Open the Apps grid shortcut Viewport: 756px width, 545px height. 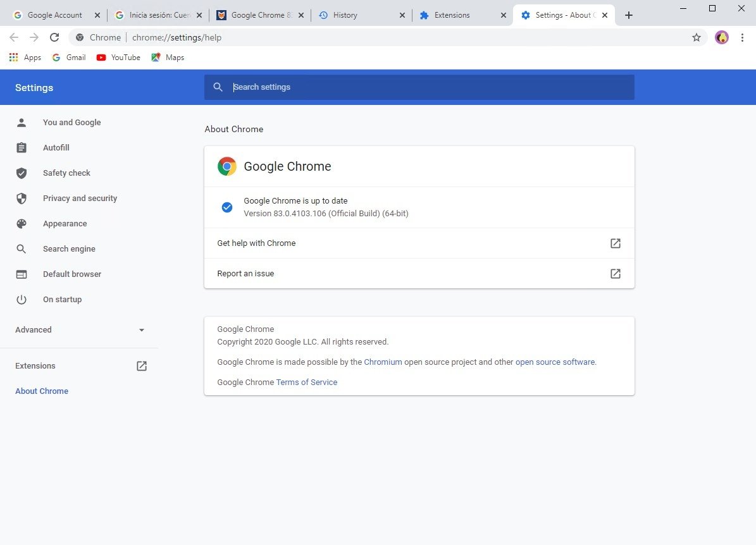point(25,58)
